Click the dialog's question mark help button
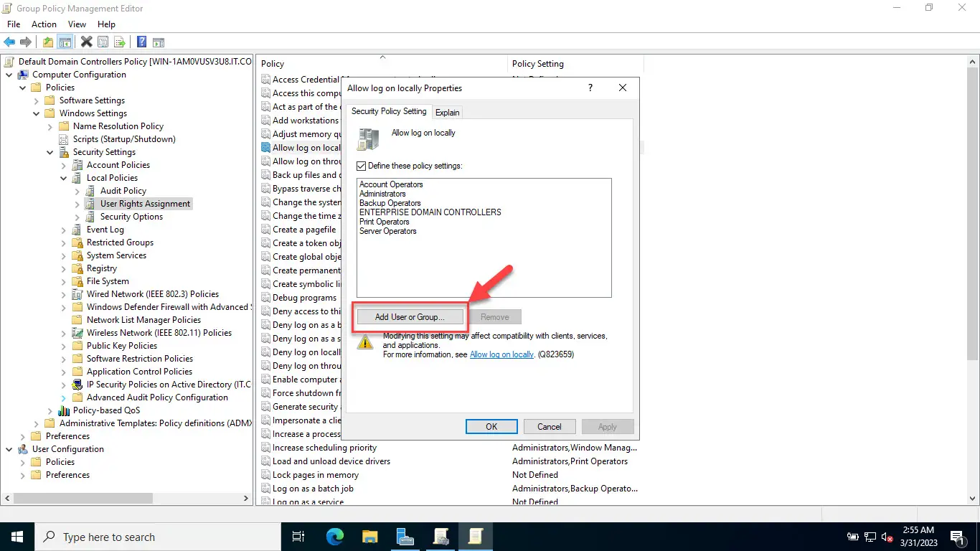 (x=590, y=88)
